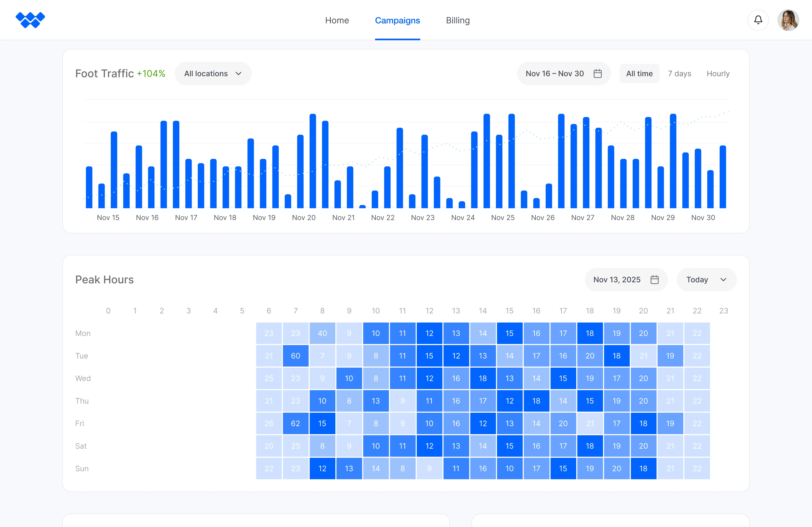Click the calendar icon beside Nov 16 – Nov 30

click(598, 73)
